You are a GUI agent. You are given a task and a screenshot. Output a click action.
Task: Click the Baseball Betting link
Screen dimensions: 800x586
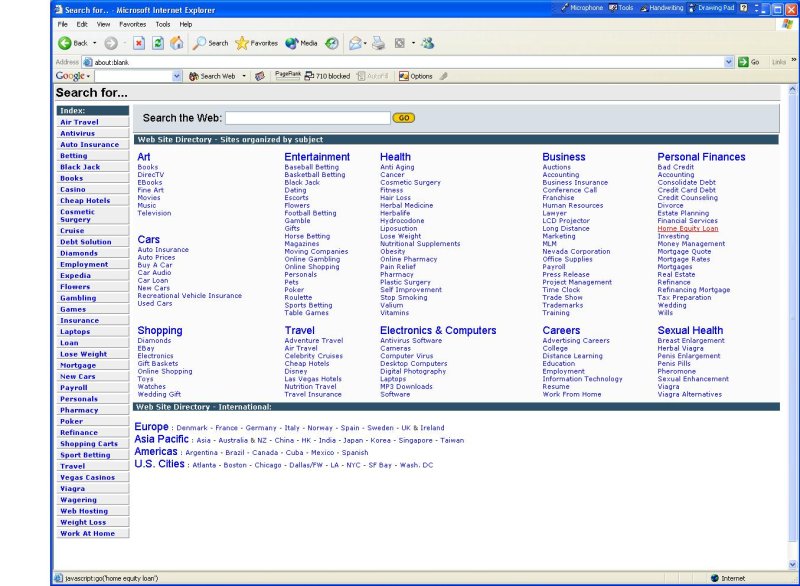[x=311, y=167]
